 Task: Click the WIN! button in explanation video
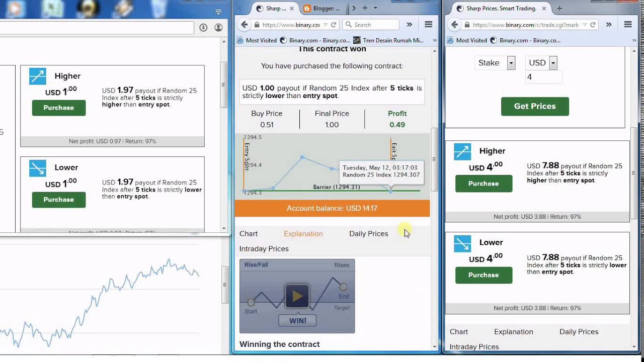click(297, 321)
